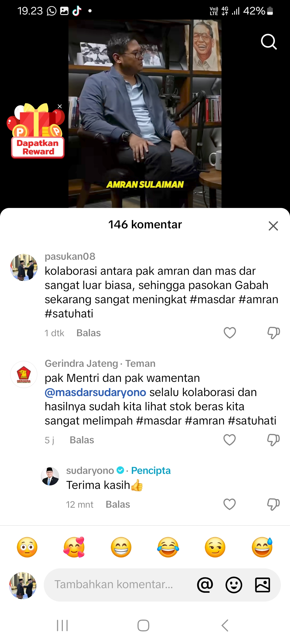The width and height of the screenshot is (290, 644).
Task: Like the Gerindra Jateng comment
Action: pyautogui.click(x=230, y=440)
